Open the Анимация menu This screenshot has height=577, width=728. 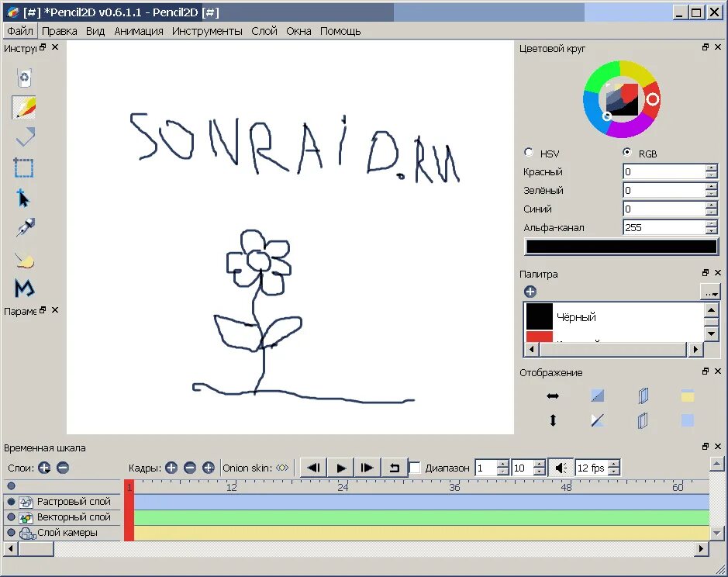click(x=138, y=31)
